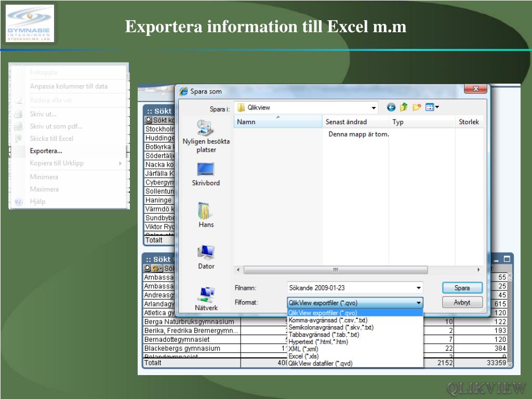Image resolution: width=532 pixels, height=399 pixels.
Task: Click the Skicka till Excel icon
Action: 18,138
